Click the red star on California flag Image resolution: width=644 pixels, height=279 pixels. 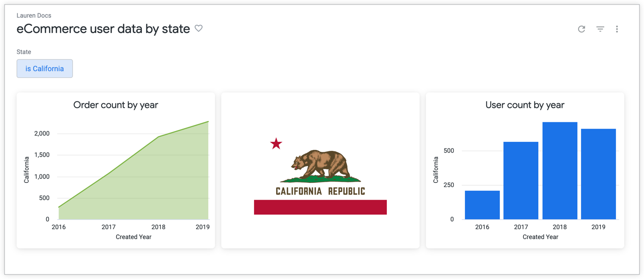pos(276,144)
